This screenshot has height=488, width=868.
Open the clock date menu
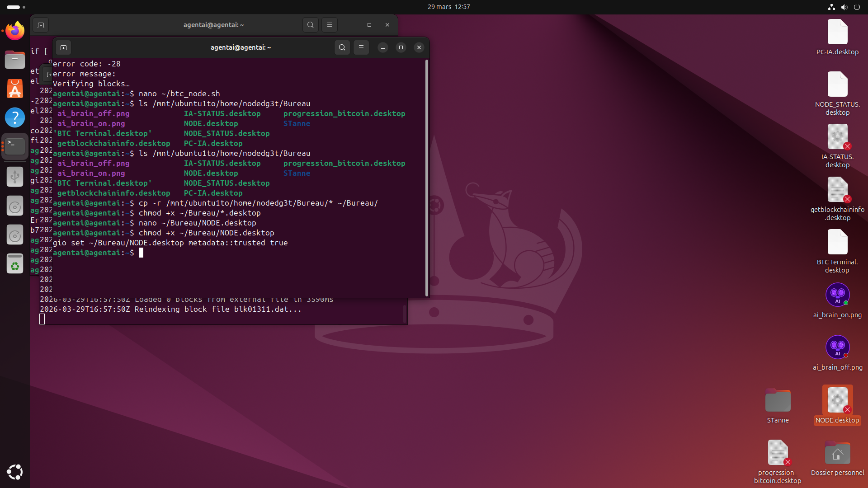tap(448, 7)
